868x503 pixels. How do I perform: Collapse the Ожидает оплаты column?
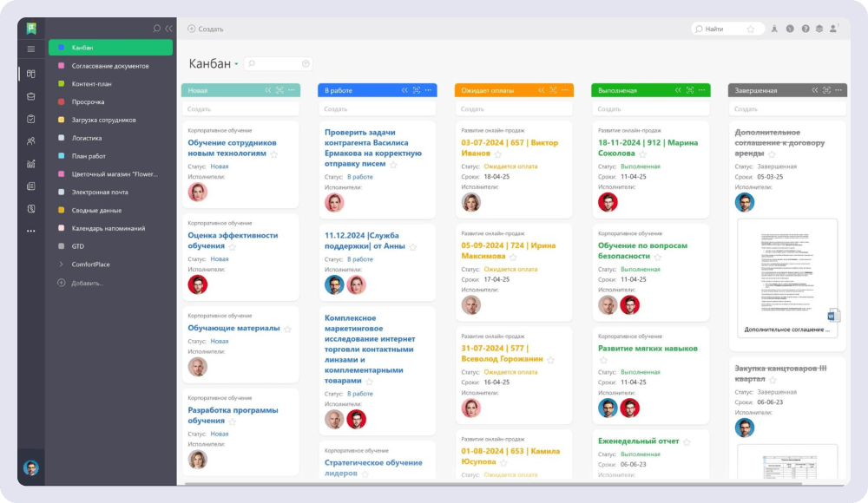tap(542, 90)
